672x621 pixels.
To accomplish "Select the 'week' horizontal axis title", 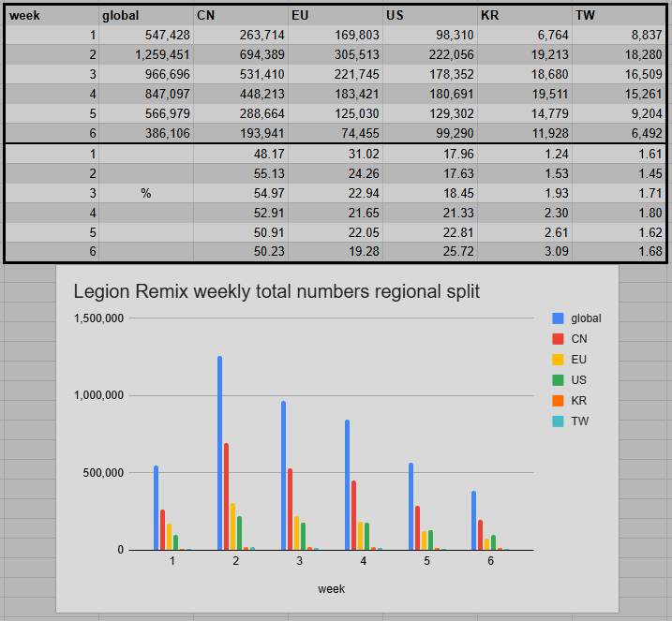I will [x=331, y=589].
